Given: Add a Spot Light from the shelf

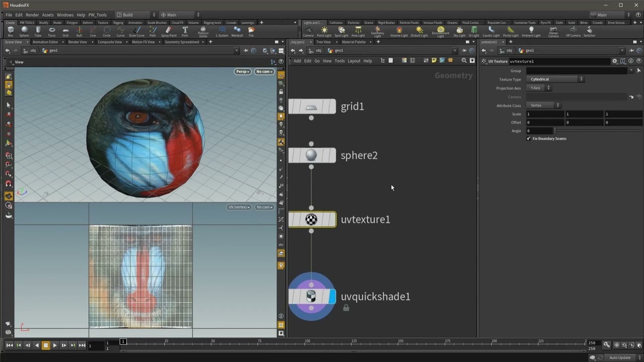Looking at the screenshot, I should pos(341,32).
